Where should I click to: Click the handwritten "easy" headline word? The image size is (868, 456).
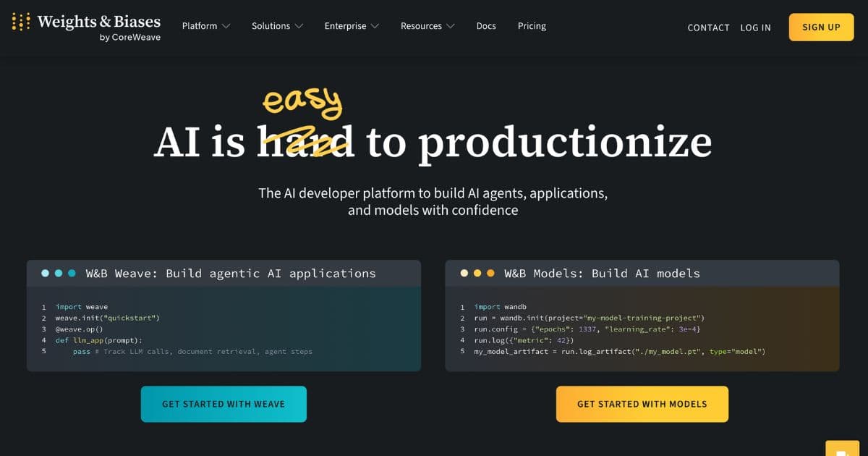tap(302, 101)
